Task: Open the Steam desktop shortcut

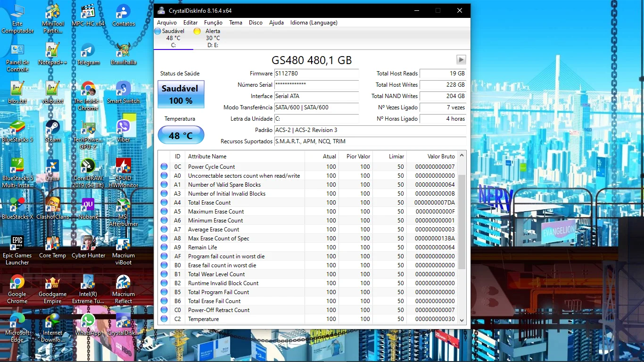Action: pos(53,131)
